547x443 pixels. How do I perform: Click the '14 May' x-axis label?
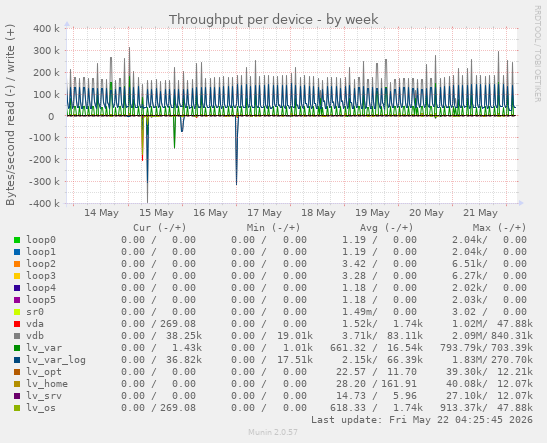(102, 213)
